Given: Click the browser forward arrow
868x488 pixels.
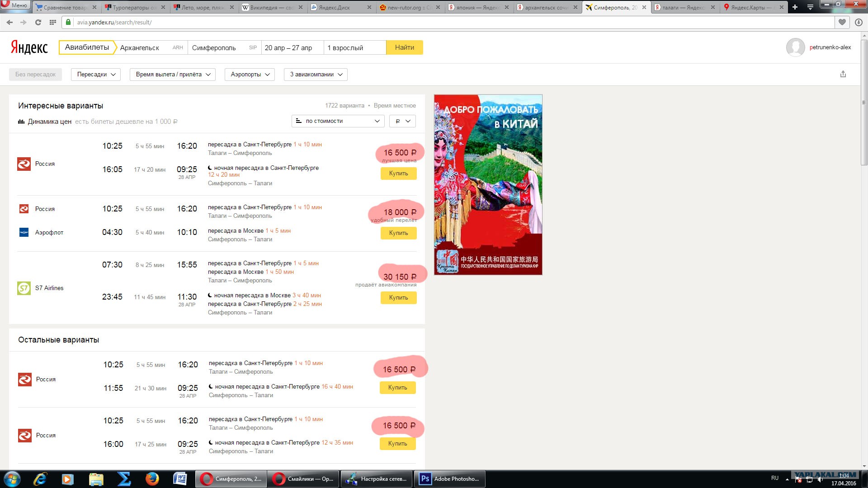Looking at the screenshot, I should pyautogui.click(x=24, y=22).
